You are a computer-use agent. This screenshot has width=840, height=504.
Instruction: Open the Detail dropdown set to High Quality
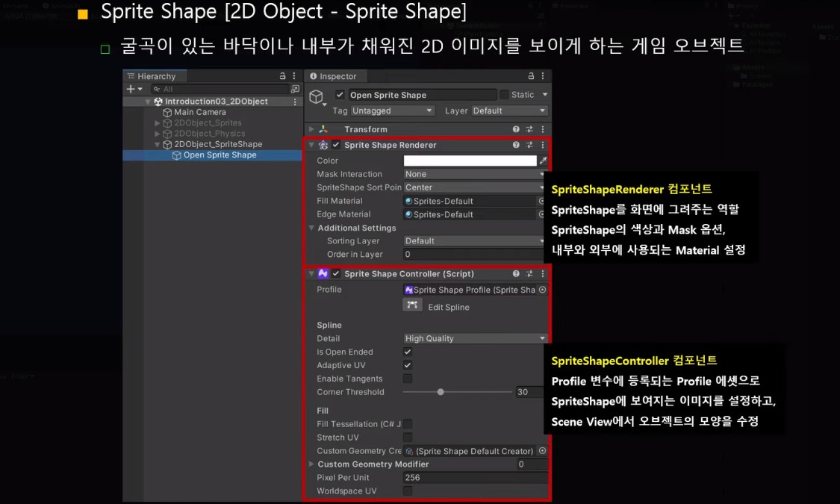pyautogui.click(x=475, y=338)
